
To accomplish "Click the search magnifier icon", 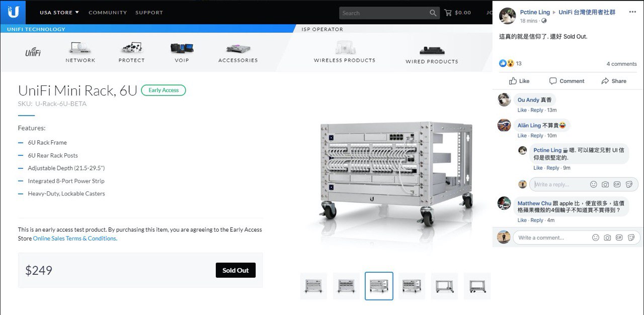I will tap(433, 13).
